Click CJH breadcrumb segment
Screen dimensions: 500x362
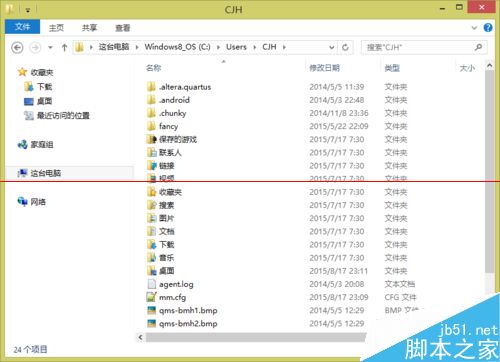[269, 47]
